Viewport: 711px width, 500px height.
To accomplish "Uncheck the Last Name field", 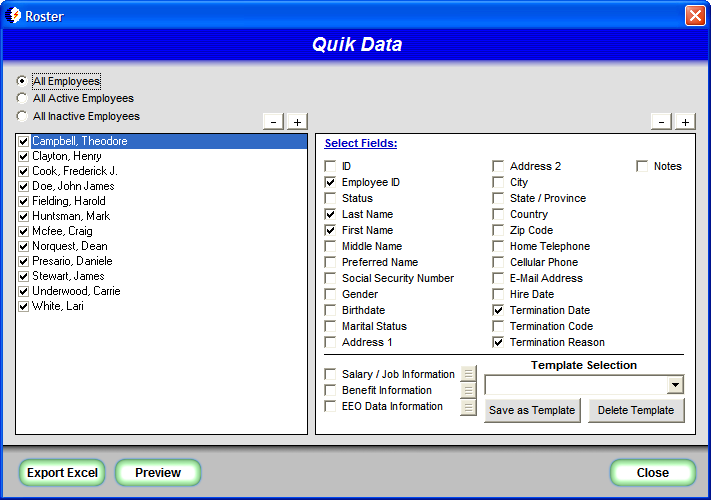I will [x=330, y=214].
